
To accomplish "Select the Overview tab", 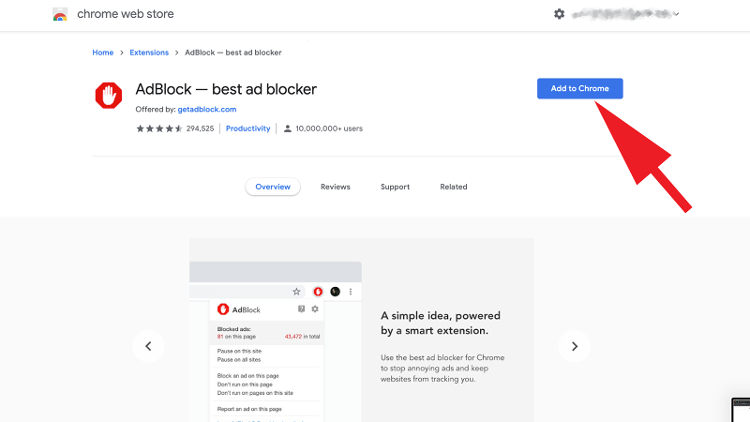I will (273, 187).
